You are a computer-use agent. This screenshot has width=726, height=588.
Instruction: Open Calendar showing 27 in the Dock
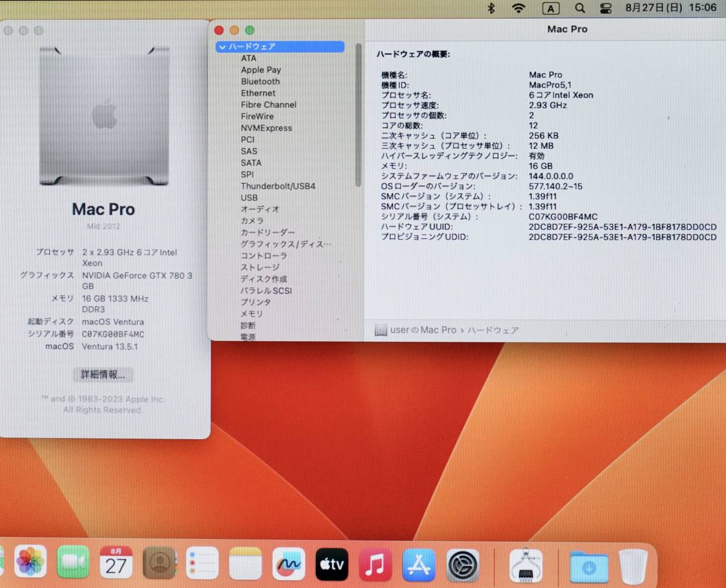coord(116,562)
